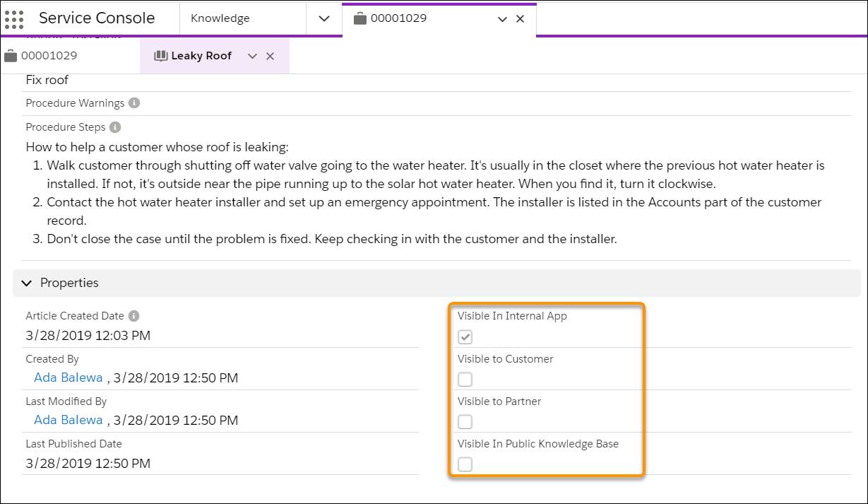Enable the Visible to Customer checkbox
This screenshot has width=868, height=504.
pos(465,380)
